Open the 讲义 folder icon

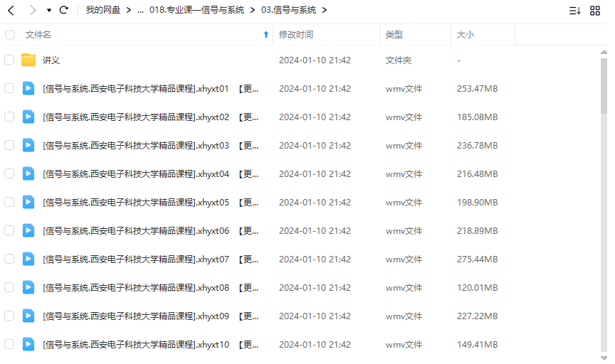click(28, 60)
